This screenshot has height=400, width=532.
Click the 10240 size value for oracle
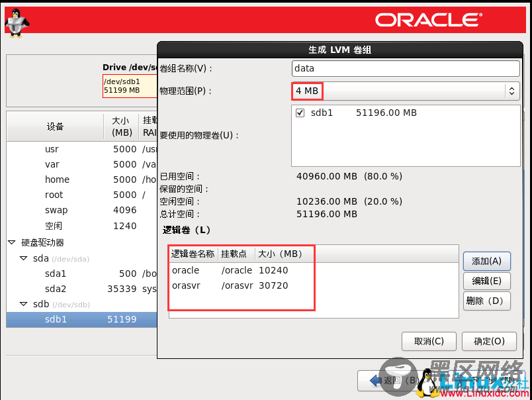point(273,270)
